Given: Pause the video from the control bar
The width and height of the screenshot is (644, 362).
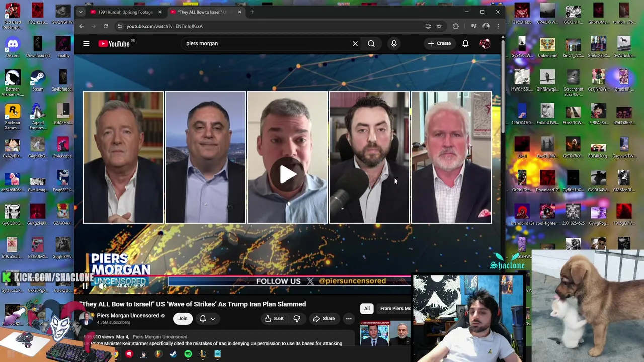Looking at the screenshot, I should [85, 286].
